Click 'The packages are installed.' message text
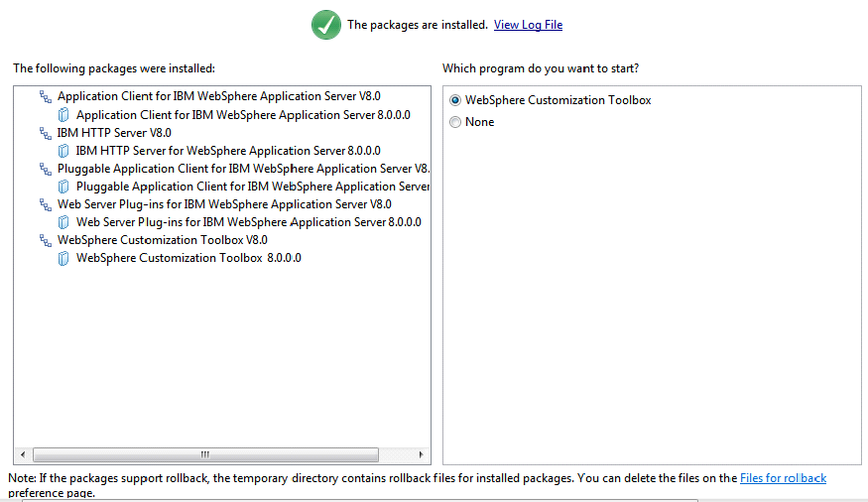This screenshot has width=868, height=502. click(x=418, y=25)
